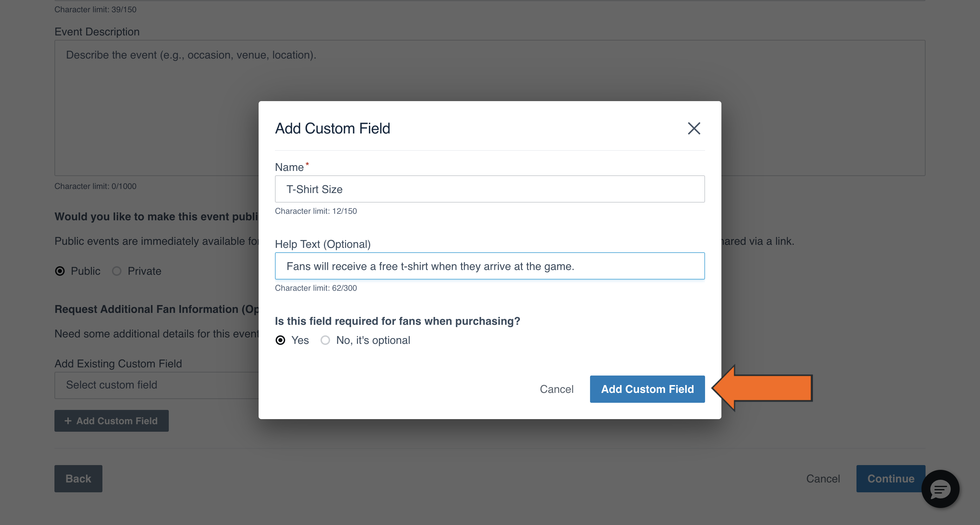Click the blue Add Custom Field dialog button
Image resolution: width=980 pixels, height=525 pixels.
(x=647, y=389)
